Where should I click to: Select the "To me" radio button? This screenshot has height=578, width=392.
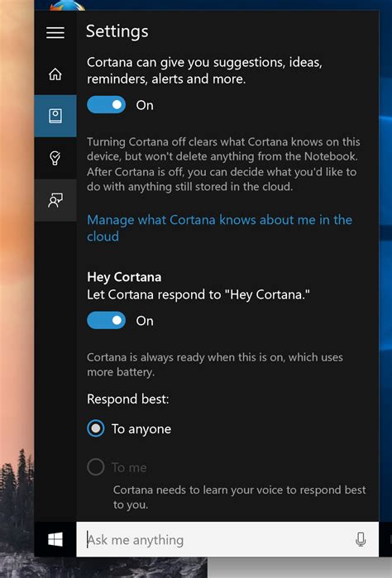[96, 467]
